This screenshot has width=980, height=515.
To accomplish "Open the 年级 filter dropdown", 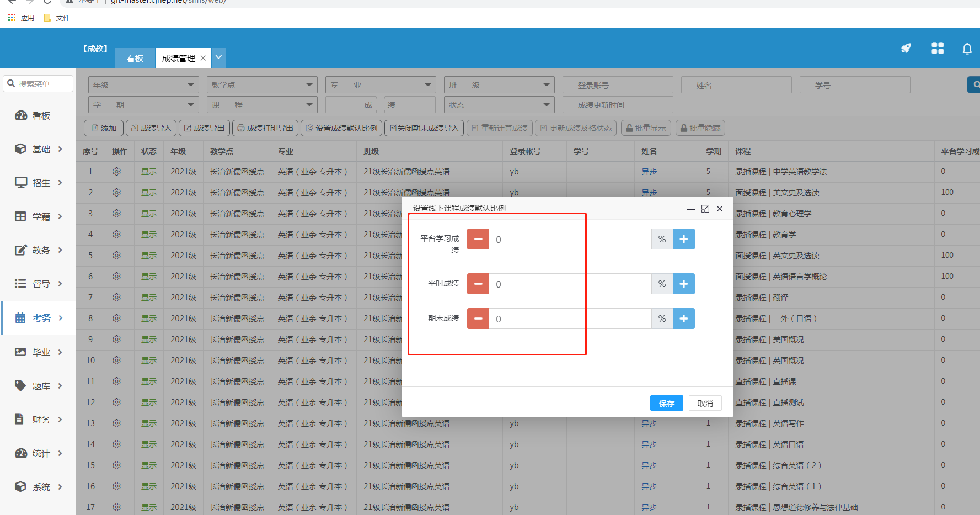I will tap(143, 85).
